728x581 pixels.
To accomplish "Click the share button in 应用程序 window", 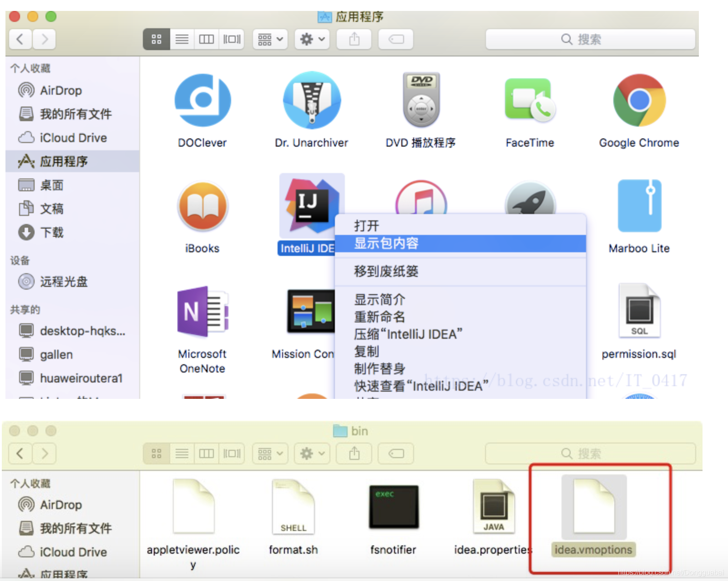I will pyautogui.click(x=354, y=39).
